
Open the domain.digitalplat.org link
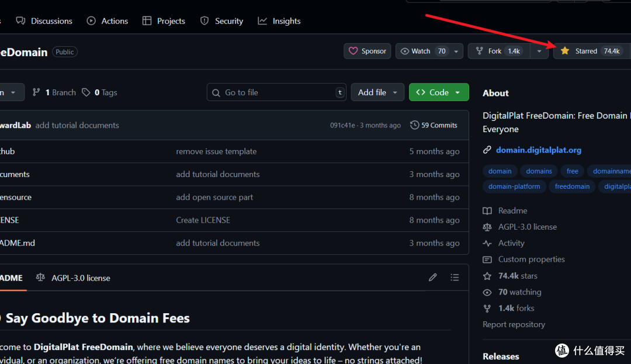pyautogui.click(x=538, y=150)
